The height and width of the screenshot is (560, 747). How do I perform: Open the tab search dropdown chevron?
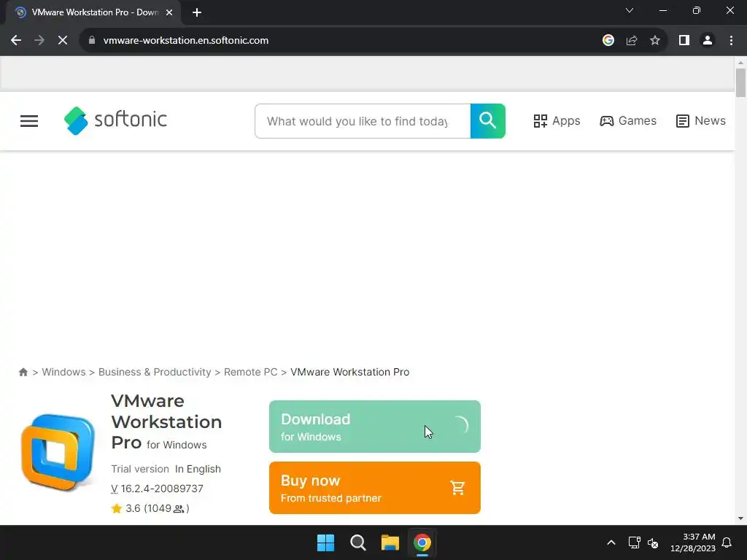(x=630, y=10)
